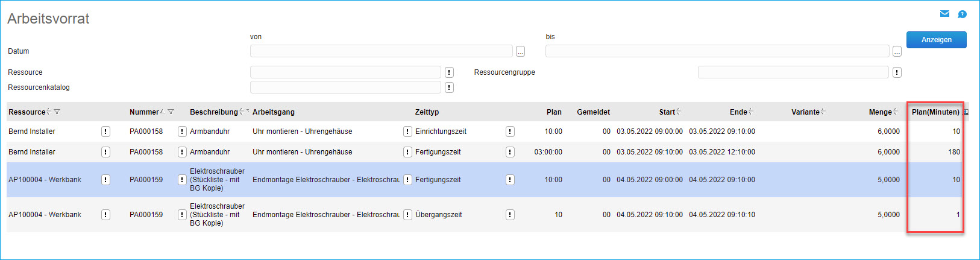Open date picker for the 'von' field
The image size is (980, 260).
pyautogui.click(x=521, y=52)
